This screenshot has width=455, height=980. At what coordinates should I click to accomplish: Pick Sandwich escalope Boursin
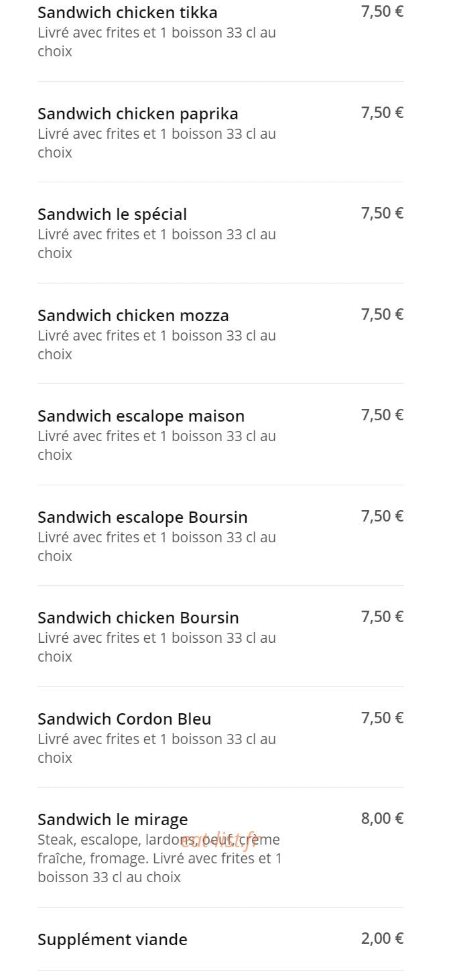coord(220,536)
